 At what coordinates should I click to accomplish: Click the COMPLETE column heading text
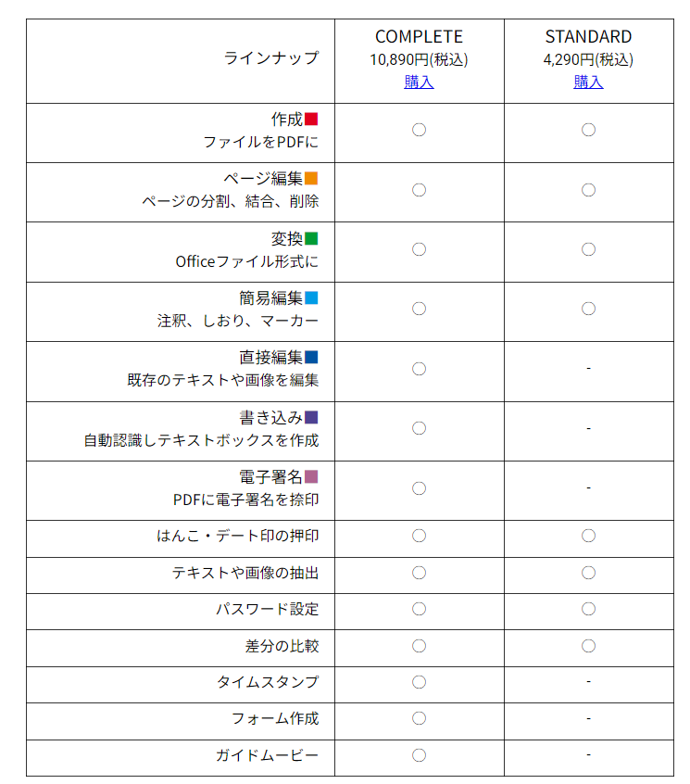pyautogui.click(x=419, y=37)
